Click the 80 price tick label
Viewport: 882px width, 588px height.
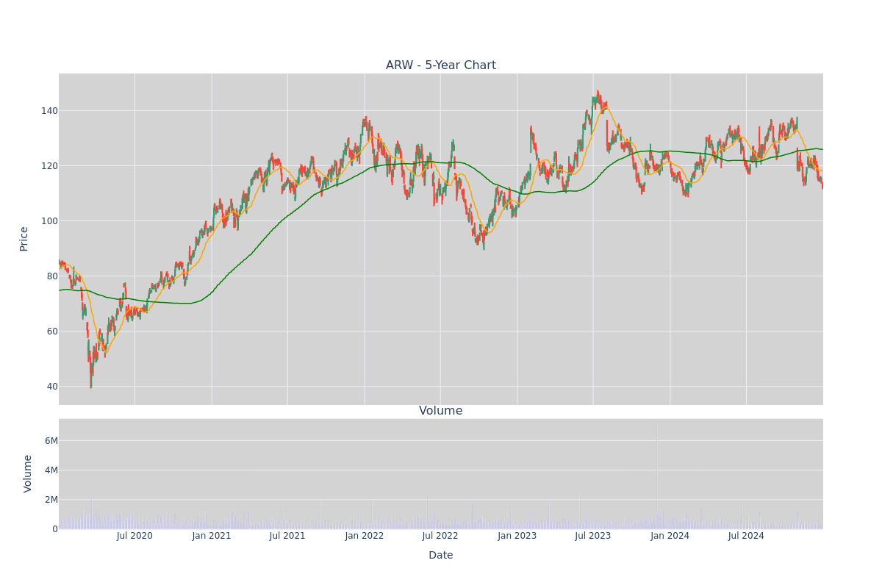coord(51,276)
